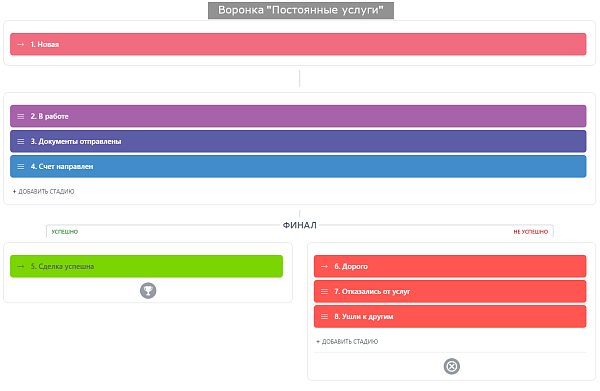The height and width of the screenshot is (391, 600).
Task: Click drag handle of 8. Ушли к другим
Action: (324, 316)
